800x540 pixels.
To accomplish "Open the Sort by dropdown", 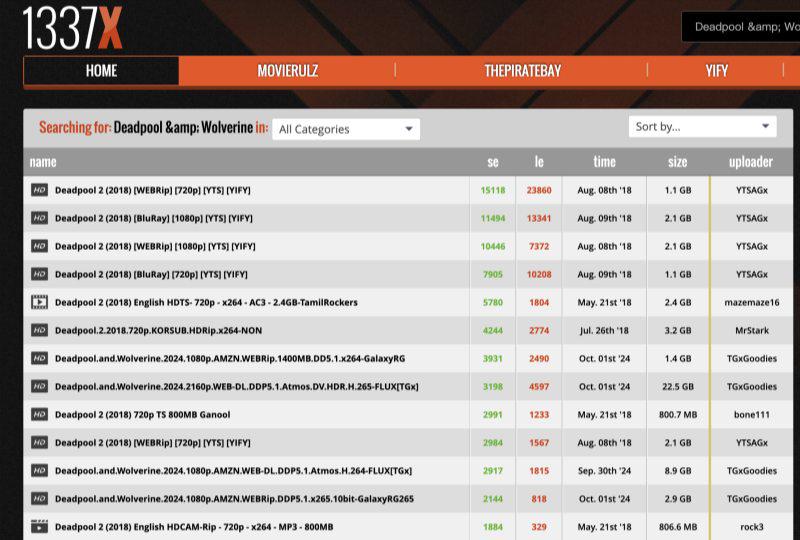I will pyautogui.click(x=703, y=127).
